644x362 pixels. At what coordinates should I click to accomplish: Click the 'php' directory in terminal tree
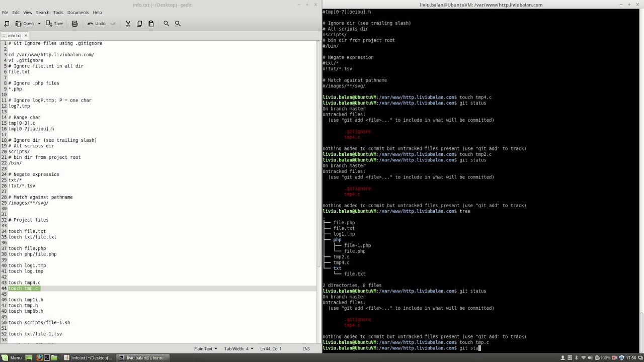337,240
